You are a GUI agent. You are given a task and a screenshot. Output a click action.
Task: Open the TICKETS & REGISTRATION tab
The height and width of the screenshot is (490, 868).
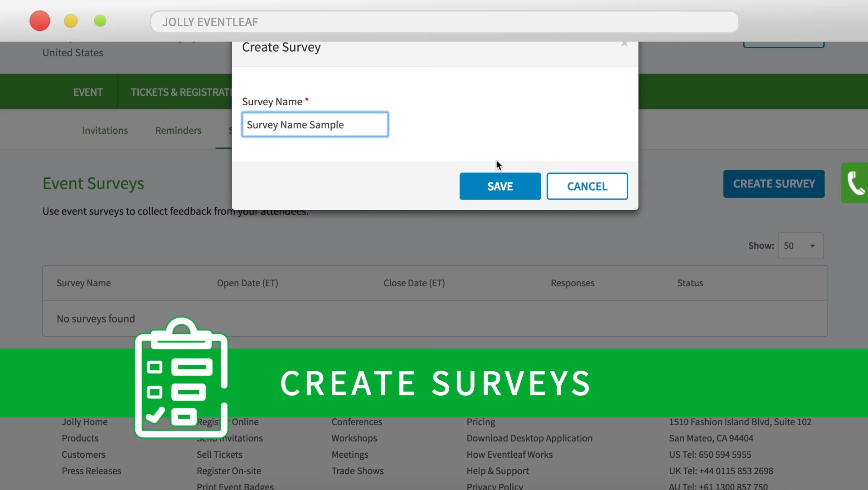[x=180, y=92]
